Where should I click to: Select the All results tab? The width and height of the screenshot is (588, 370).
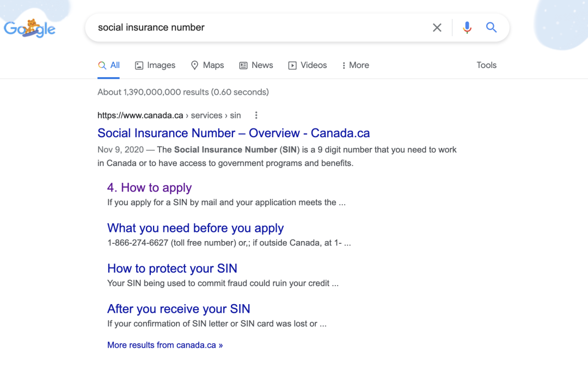point(109,65)
